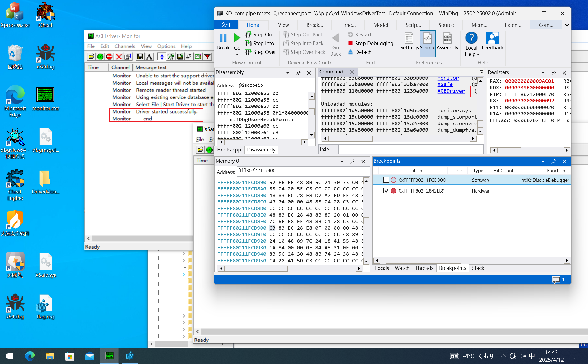Click the Step Into icon

tap(249, 43)
